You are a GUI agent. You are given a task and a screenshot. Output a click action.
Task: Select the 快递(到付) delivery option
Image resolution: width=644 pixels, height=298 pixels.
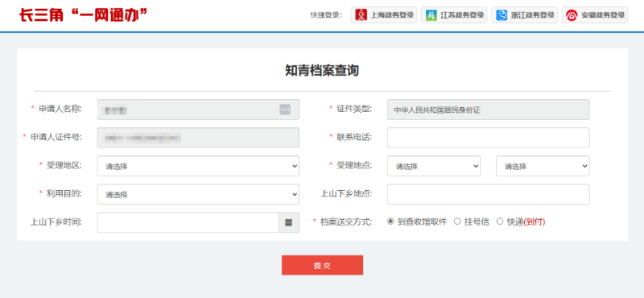[500, 221]
